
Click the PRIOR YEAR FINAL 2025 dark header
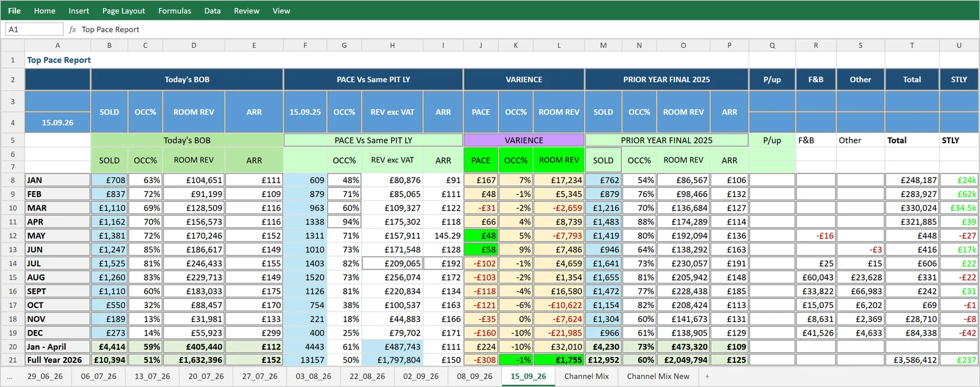point(666,80)
